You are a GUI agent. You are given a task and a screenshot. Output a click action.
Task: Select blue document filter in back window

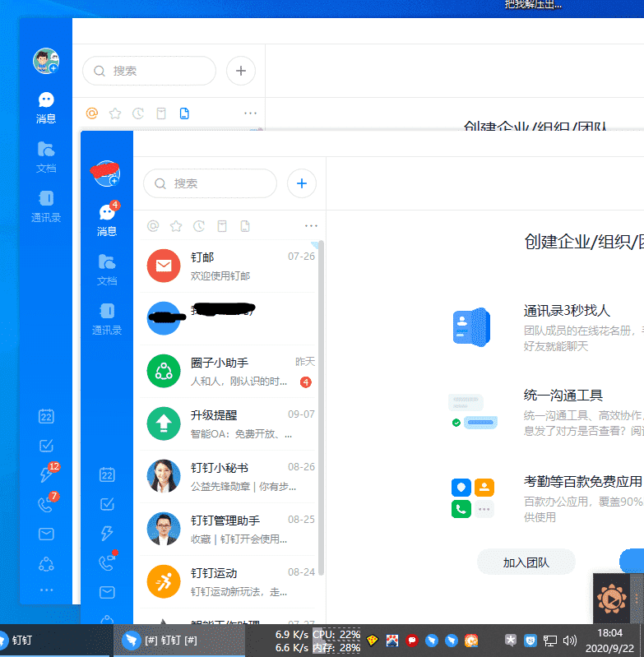tap(184, 113)
